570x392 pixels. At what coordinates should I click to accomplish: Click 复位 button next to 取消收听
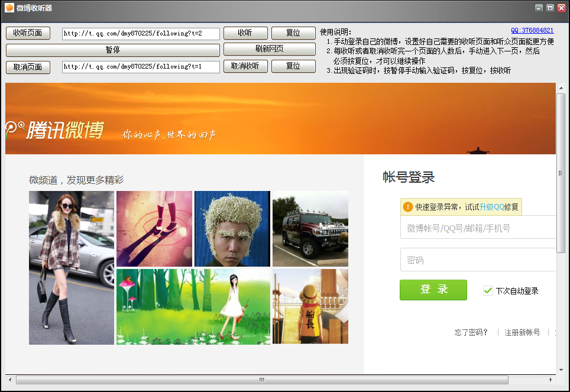[x=293, y=66]
